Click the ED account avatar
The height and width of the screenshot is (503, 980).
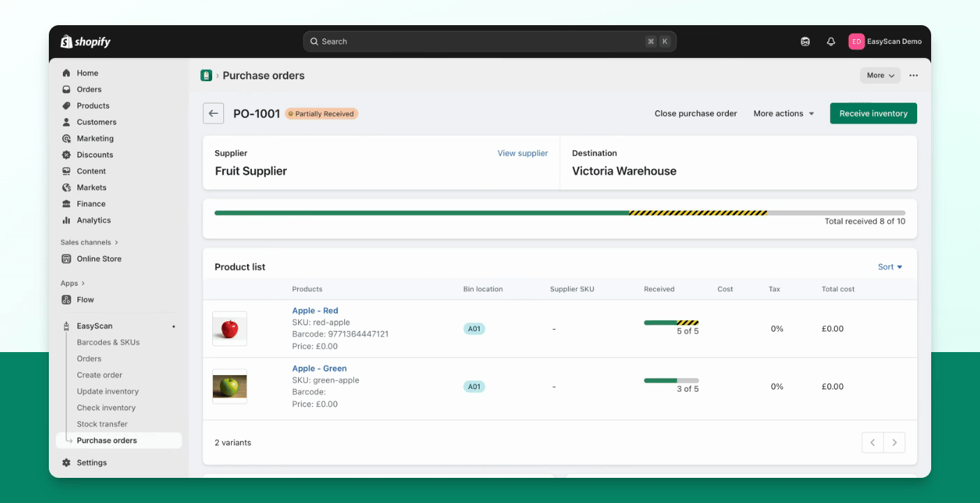pyautogui.click(x=856, y=42)
